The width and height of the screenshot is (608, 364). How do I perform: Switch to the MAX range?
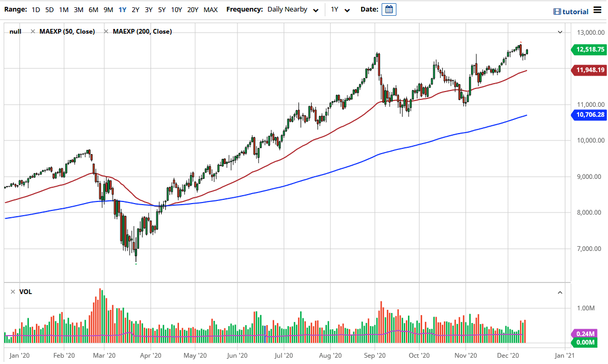point(210,9)
